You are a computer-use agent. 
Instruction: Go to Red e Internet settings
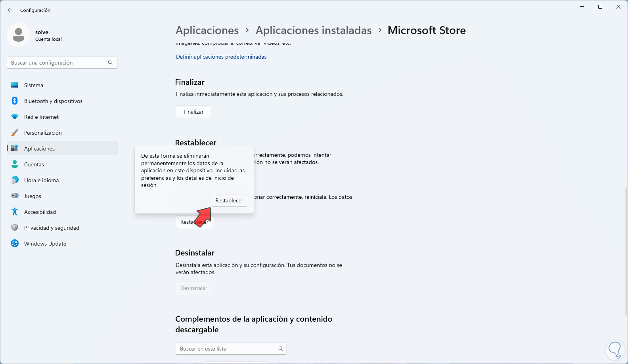click(62, 117)
